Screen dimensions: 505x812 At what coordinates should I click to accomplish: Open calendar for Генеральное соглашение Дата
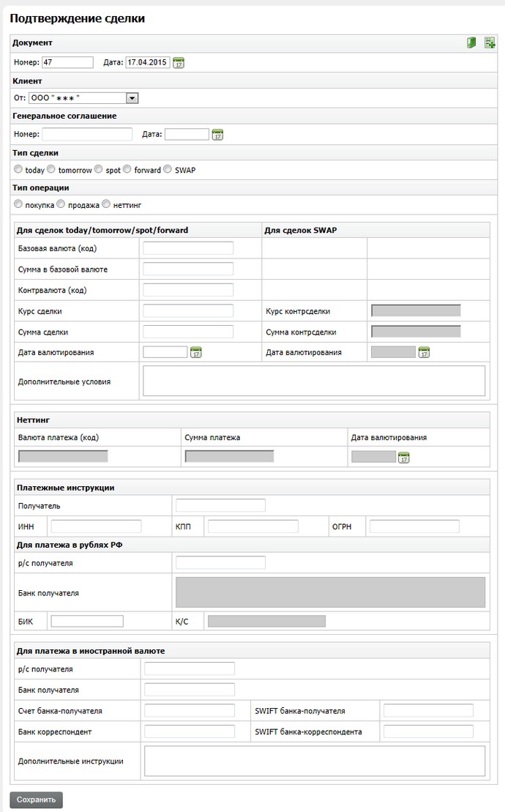(218, 135)
